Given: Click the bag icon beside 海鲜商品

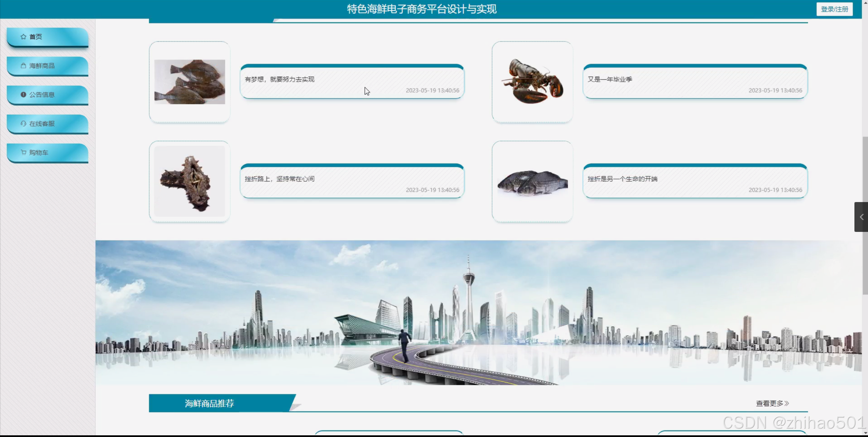Looking at the screenshot, I should pos(23,65).
